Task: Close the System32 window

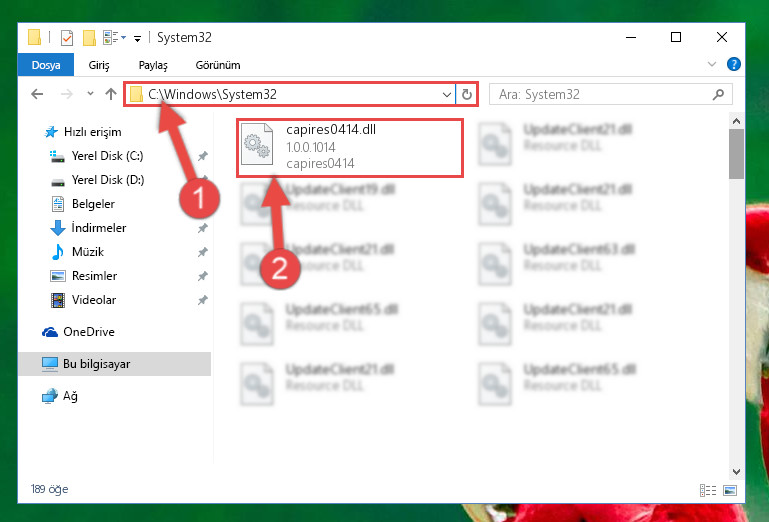Action: 721,37
